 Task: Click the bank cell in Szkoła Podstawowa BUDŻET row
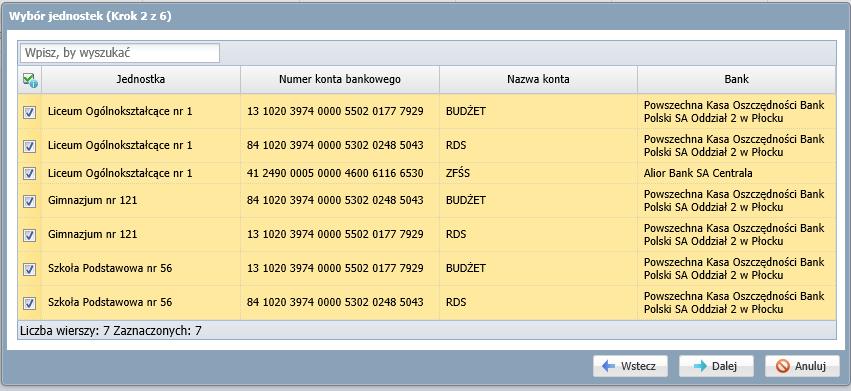click(x=736, y=268)
